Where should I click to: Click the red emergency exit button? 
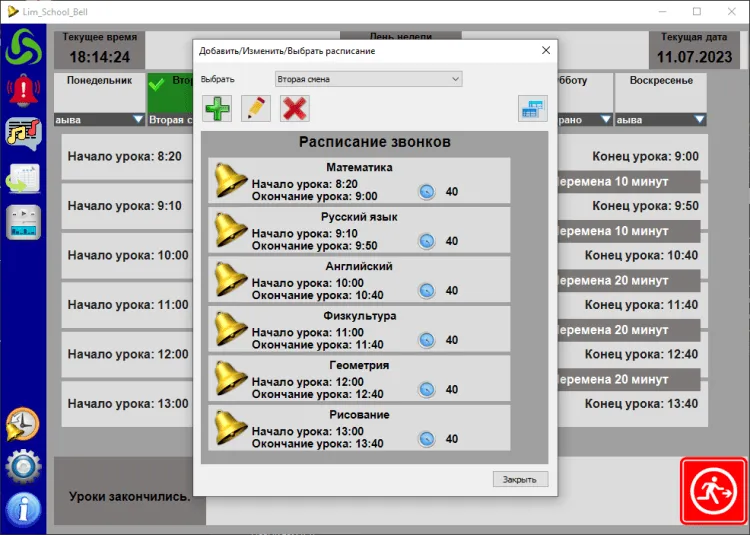tap(714, 490)
